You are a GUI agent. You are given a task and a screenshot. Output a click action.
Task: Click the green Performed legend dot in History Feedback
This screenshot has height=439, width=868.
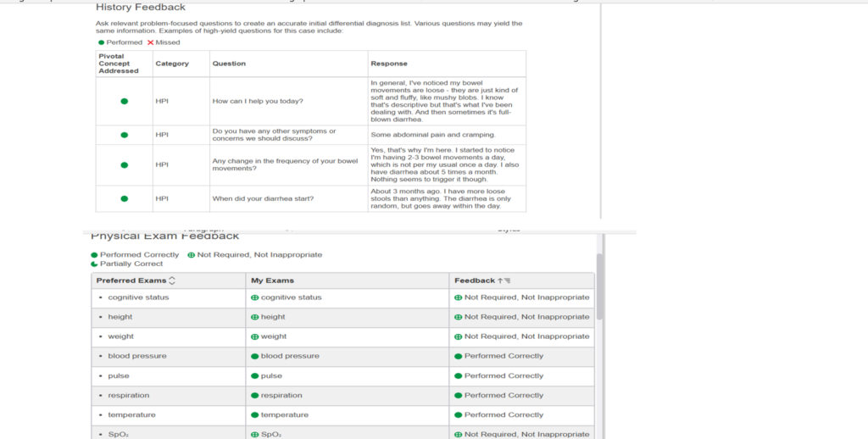coord(102,42)
